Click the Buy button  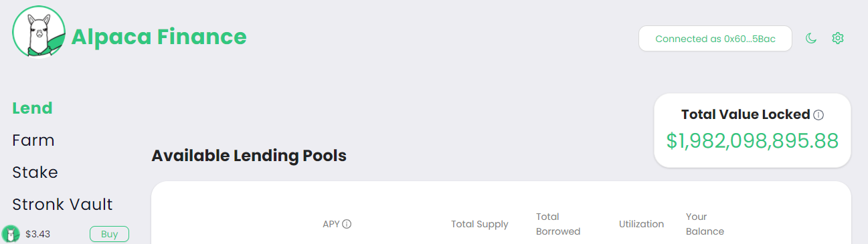coord(109,234)
